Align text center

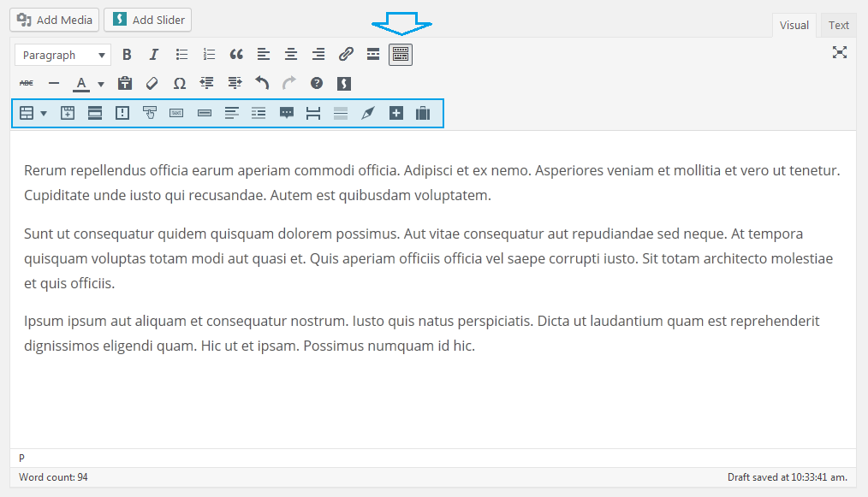(x=291, y=54)
